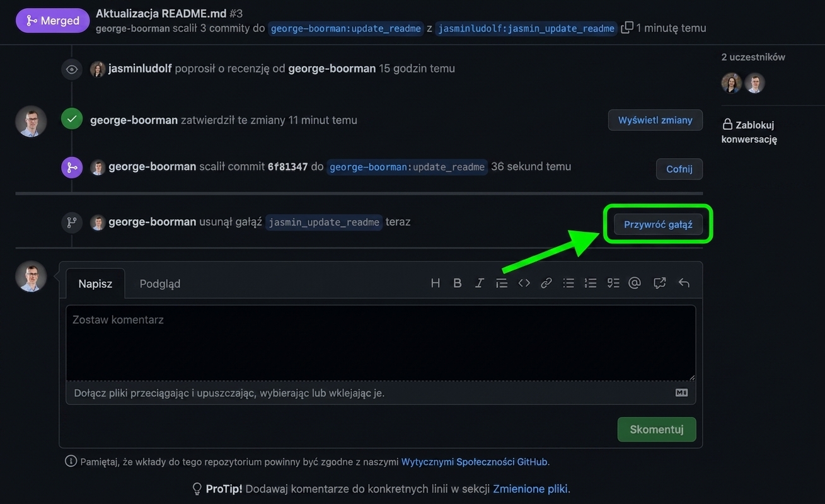Click the purple merge timeline icon
Viewport: 825px width, 504px height.
pos(72,168)
